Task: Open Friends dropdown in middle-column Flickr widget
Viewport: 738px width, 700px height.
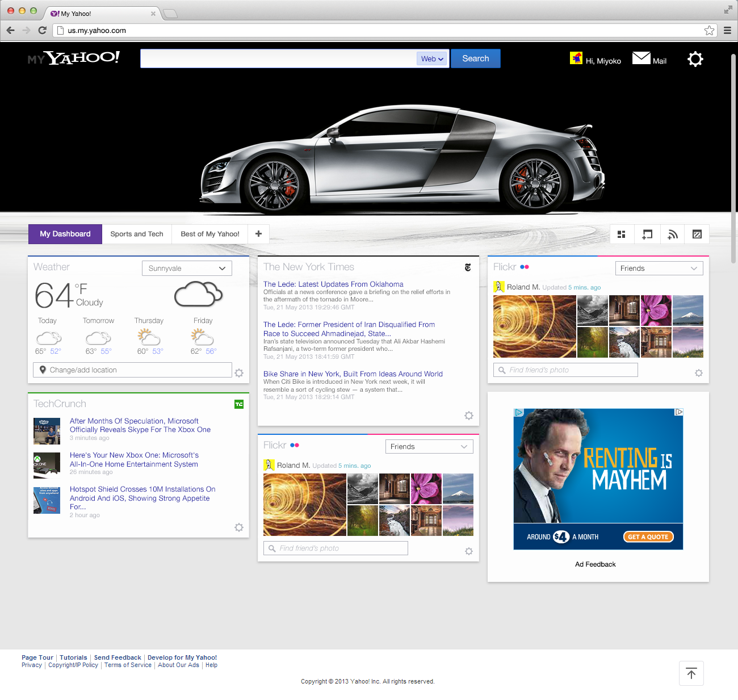Action: [429, 446]
